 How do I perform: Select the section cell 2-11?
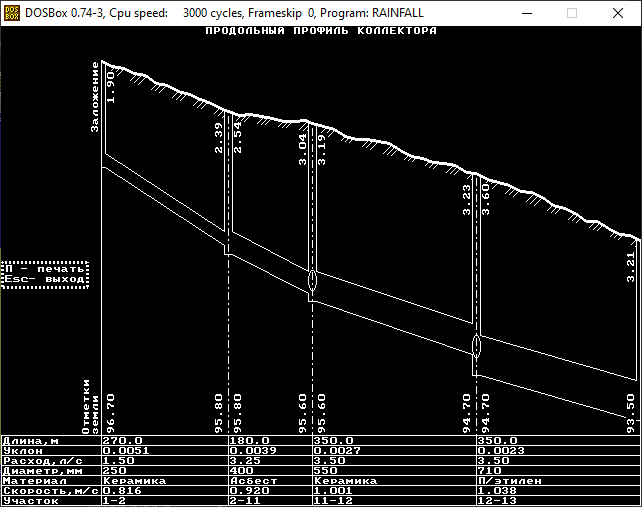point(246,501)
